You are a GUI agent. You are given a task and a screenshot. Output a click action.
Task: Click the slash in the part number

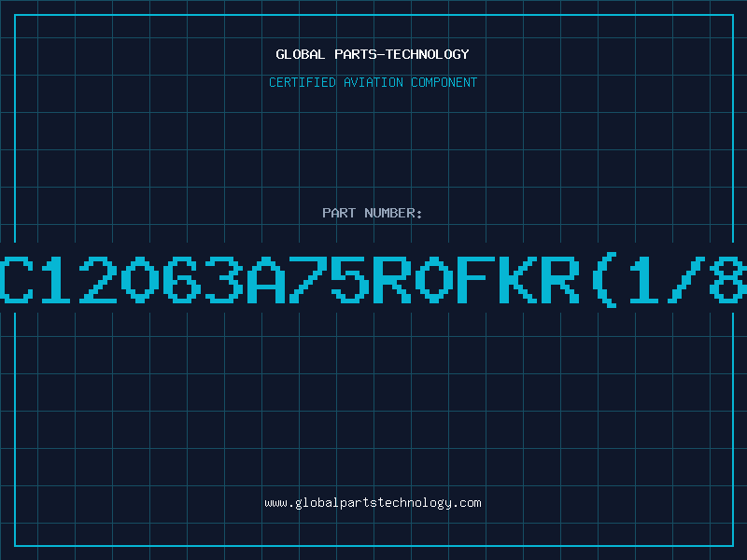pyautogui.click(x=685, y=280)
